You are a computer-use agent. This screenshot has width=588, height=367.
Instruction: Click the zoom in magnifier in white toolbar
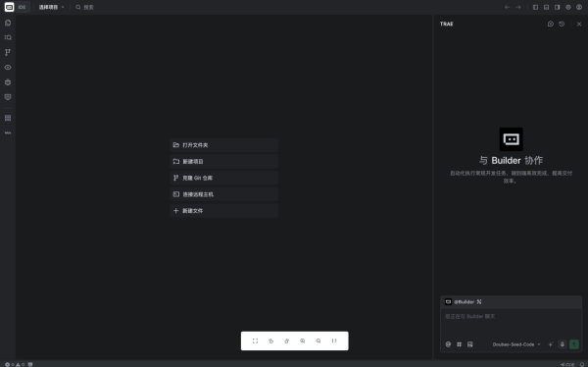302,341
